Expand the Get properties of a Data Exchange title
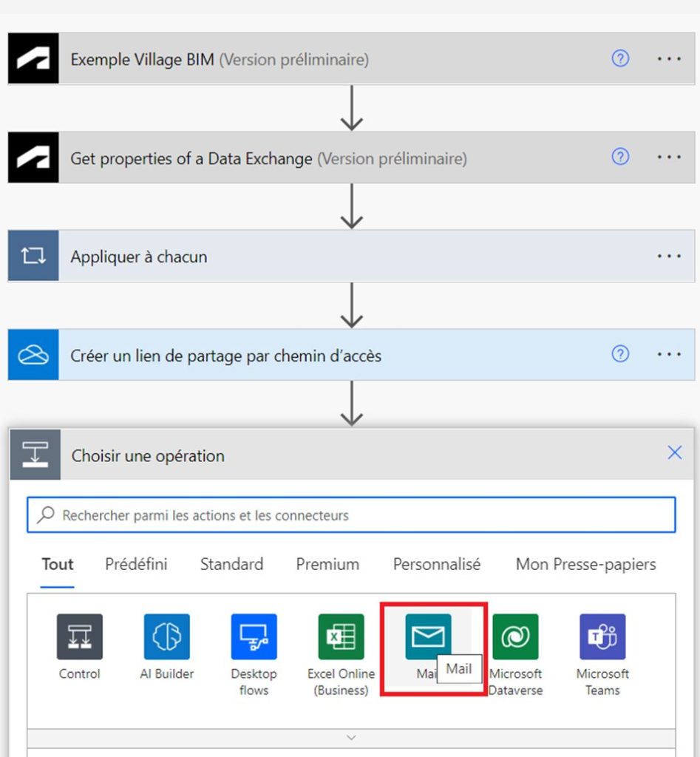The image size is (700, 757). (x=268, y=158)
